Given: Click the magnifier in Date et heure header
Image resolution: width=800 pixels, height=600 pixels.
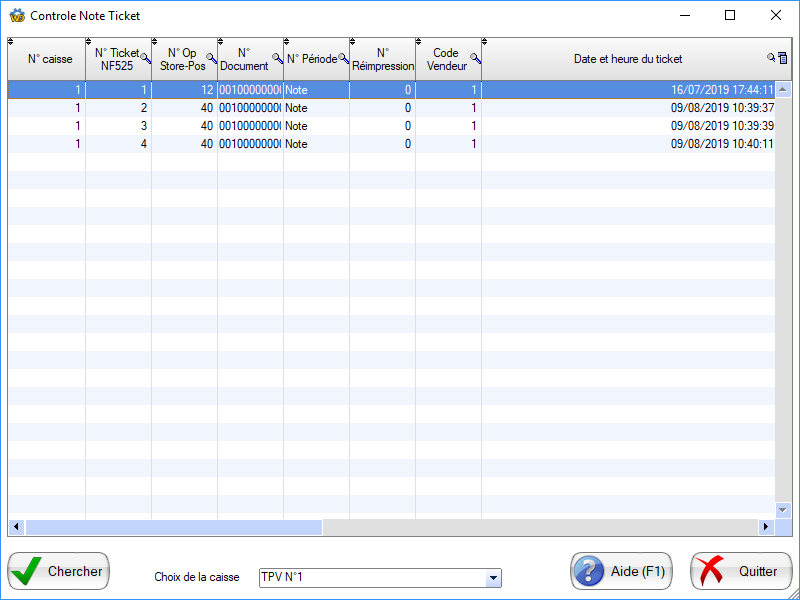Looking at the screenshot, I should pyautogui.click(x=771, y=58).
